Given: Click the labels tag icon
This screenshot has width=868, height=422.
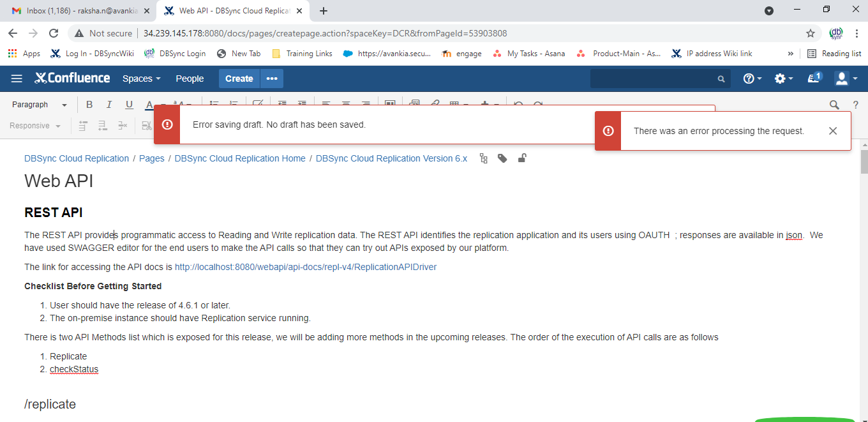Looking at the screenshot, I should [x=502, y=158].
